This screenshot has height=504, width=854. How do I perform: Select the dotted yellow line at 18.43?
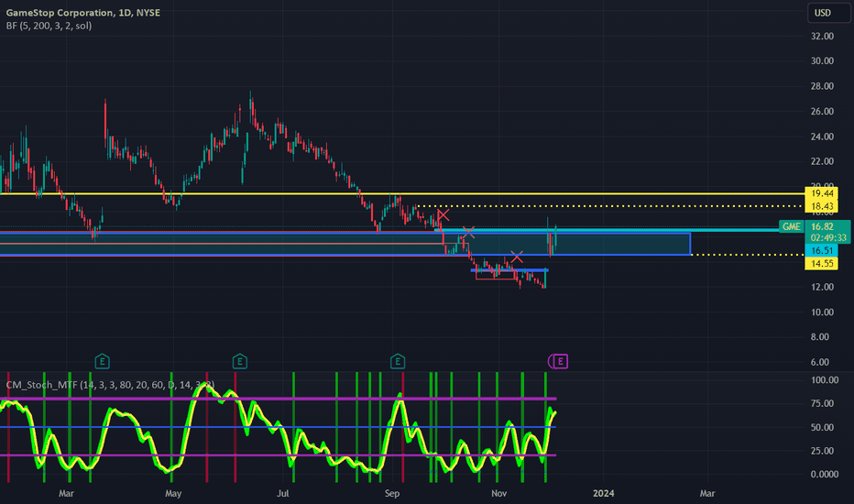pos(610,206)
